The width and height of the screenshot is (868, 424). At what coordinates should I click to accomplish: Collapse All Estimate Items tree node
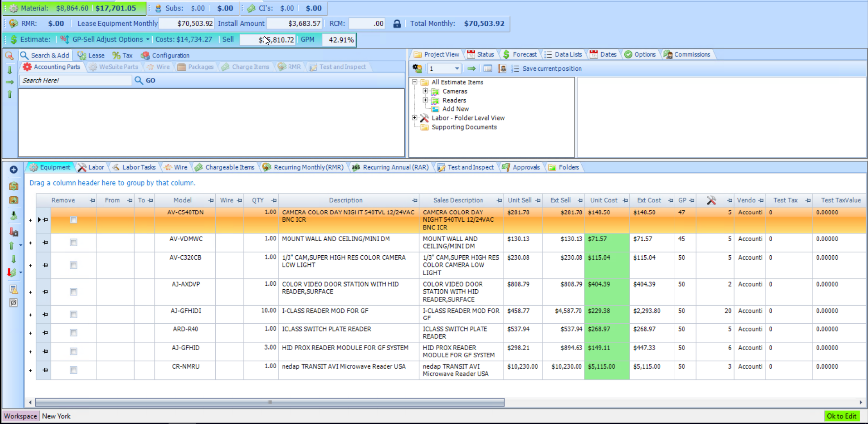[414, 82]
